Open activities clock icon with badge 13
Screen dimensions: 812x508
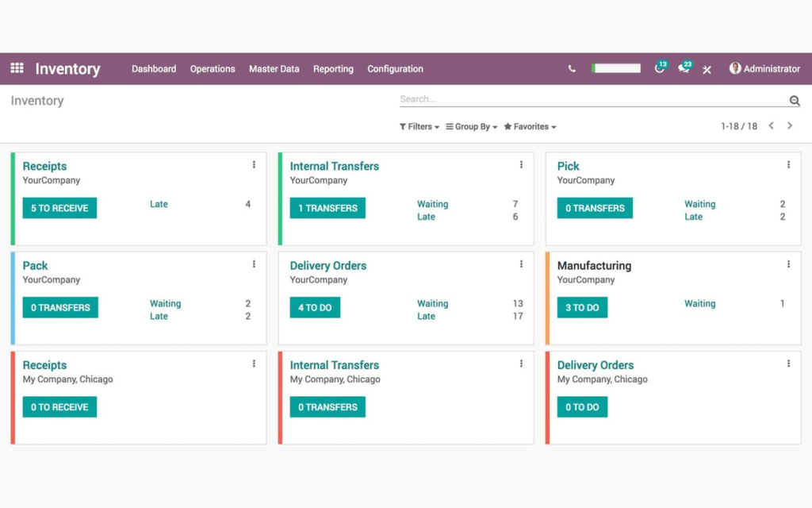(660, 67)
